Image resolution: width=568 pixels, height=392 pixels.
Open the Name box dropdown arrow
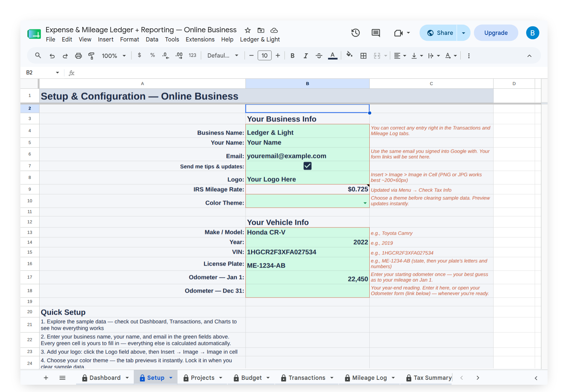tap(57, 72)
